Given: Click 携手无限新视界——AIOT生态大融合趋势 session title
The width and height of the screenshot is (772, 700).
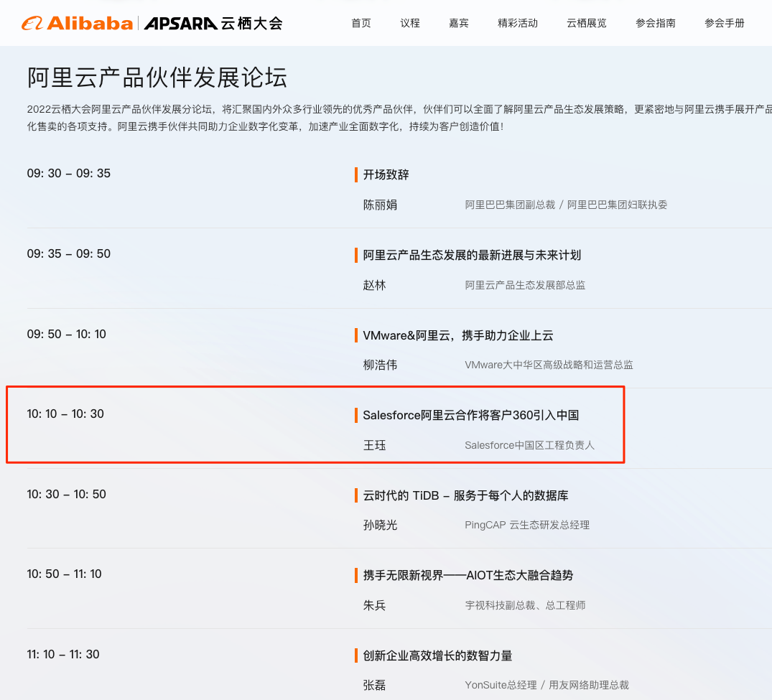Looking at the screenshot, I should 468,575.
